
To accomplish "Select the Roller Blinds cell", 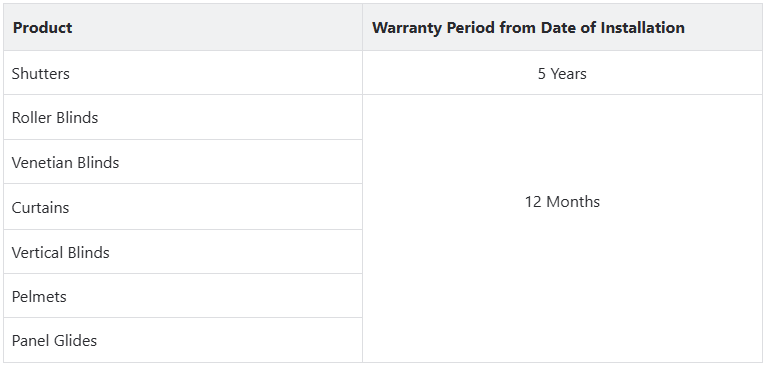I will pyautogui.click(x=183, y=117).
